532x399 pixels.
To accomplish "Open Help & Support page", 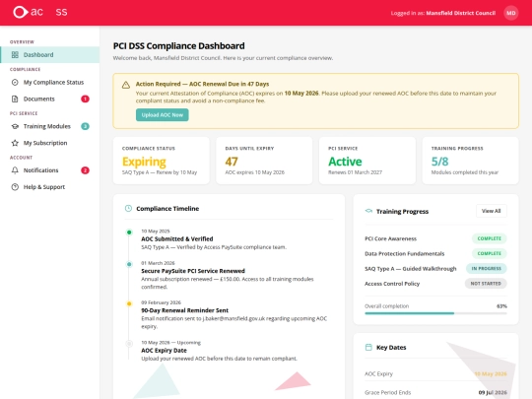I will (50, 186).
